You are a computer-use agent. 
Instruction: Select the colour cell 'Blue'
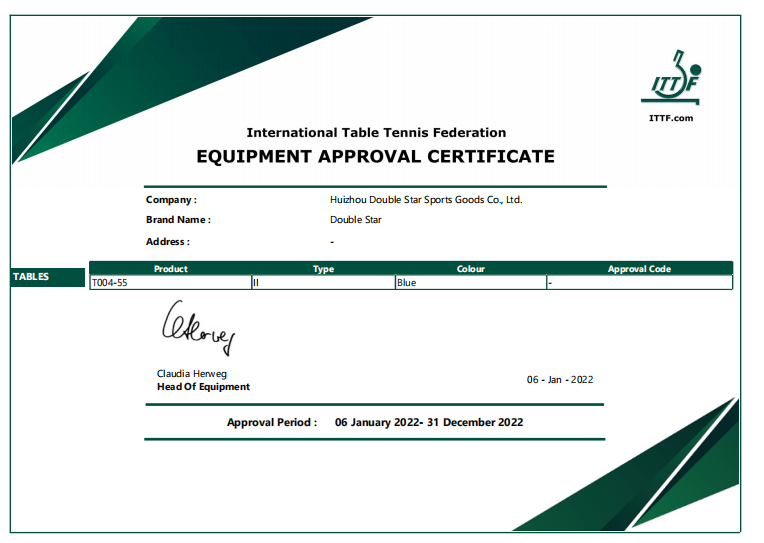pyautogui.click(x=471, y=283)
